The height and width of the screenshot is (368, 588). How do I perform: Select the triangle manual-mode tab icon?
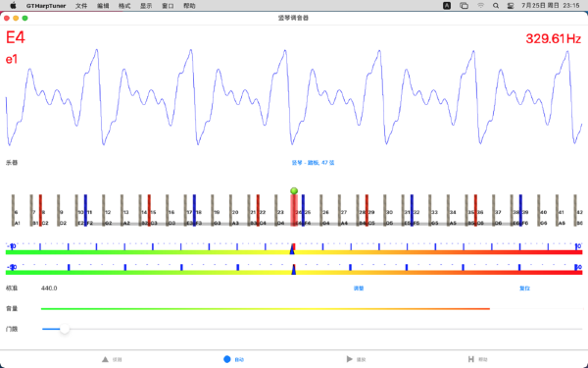coord(105,359)
